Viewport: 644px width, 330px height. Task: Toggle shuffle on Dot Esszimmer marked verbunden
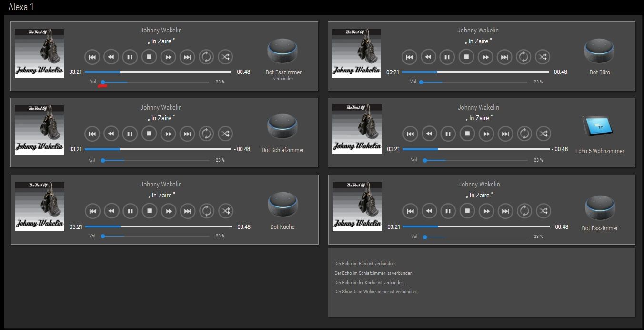tap(225, 57)
